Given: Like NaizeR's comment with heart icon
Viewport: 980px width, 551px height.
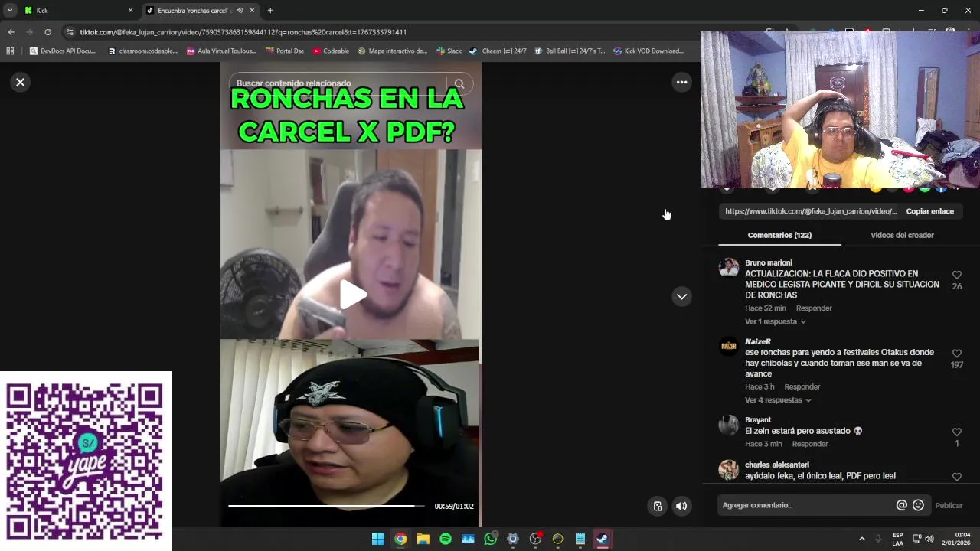Looking at the screenshot, I should pos(957,354).
